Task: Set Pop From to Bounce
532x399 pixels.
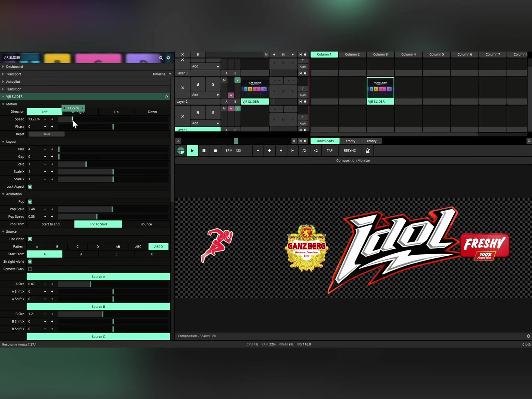Action: (x=146, y=224)
